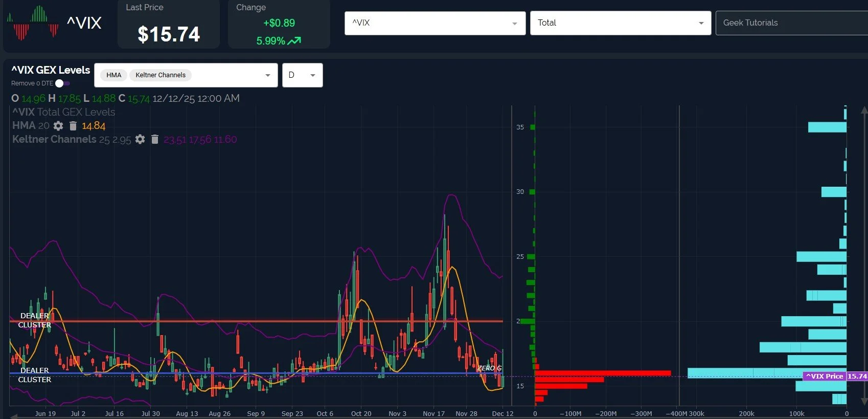Click the upper DEALER CLUSTER label

[35, 320]
